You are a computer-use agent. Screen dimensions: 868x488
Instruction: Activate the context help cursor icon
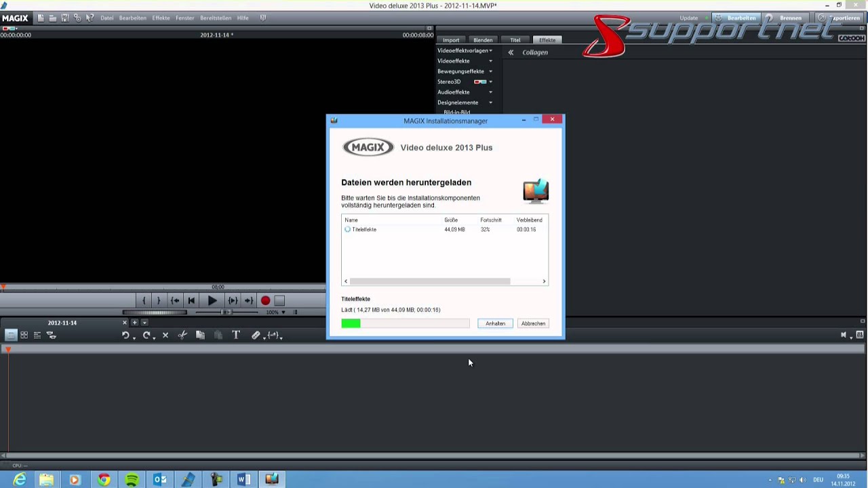click(x=90, y=18)
